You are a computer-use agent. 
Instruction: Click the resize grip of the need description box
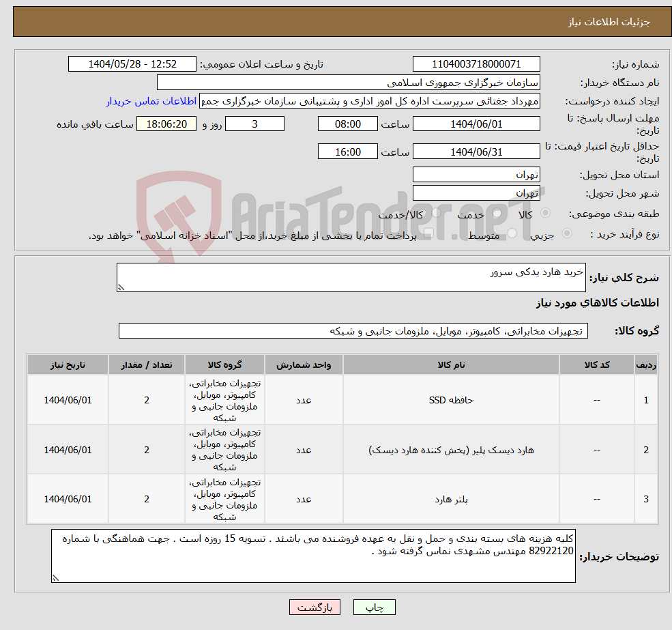coord(120,287)
